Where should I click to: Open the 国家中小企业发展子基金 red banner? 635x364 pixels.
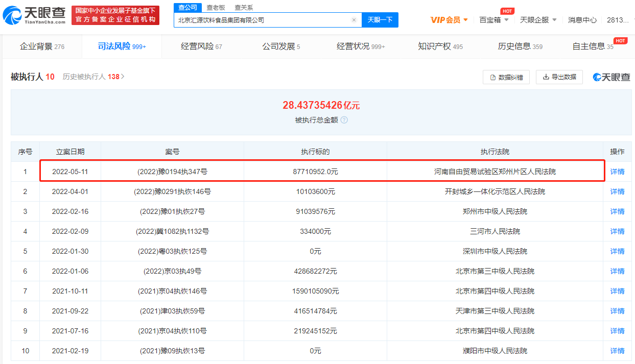(115, 15)
